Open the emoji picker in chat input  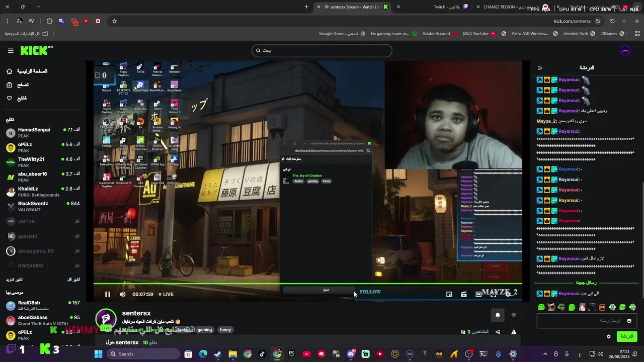coord(629,321)
